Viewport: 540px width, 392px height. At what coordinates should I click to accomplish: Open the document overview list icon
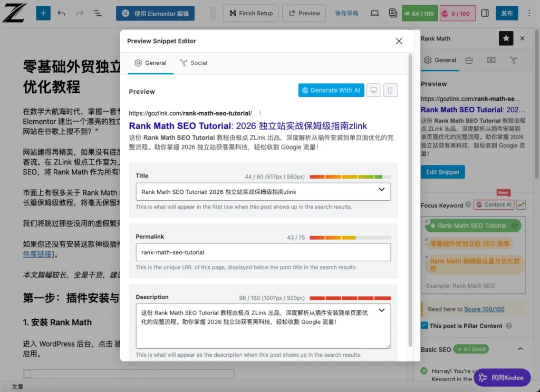click(98, 13)
